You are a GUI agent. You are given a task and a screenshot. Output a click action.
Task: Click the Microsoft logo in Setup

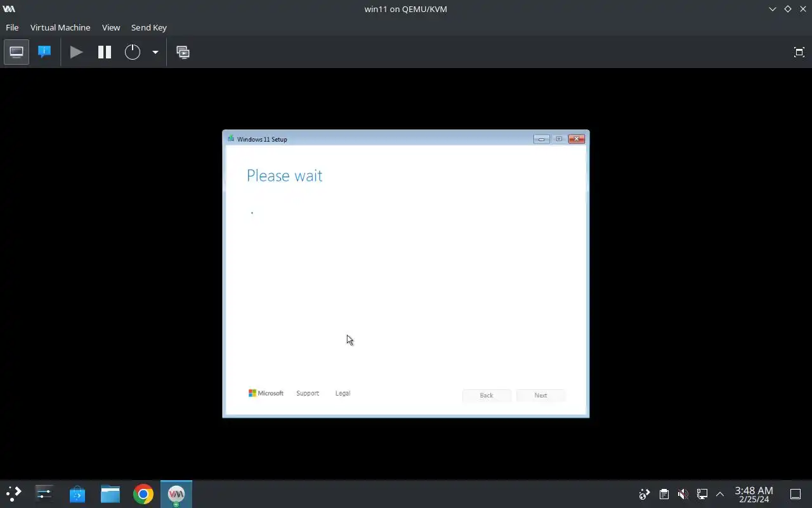point(266,393)
